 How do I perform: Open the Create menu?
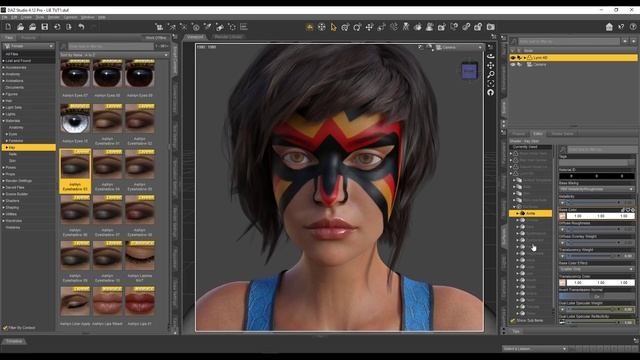[26, 17]
